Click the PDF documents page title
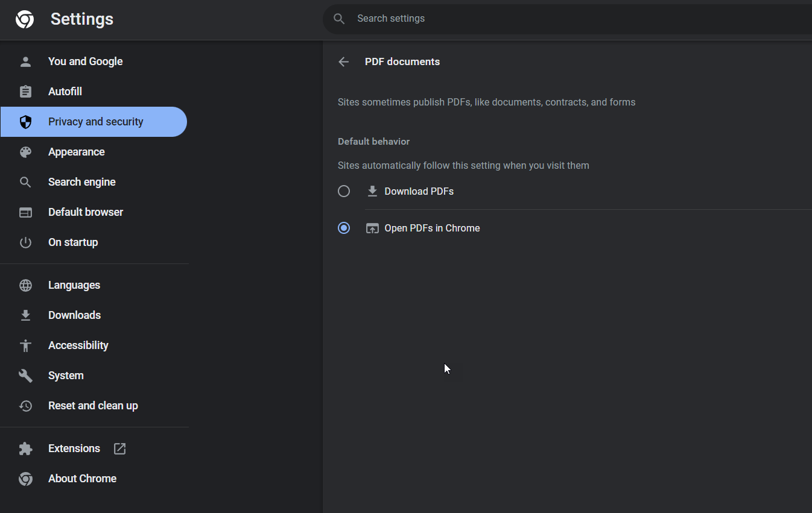The height and width of the screenshot is (513, 812). pos(402,61)
